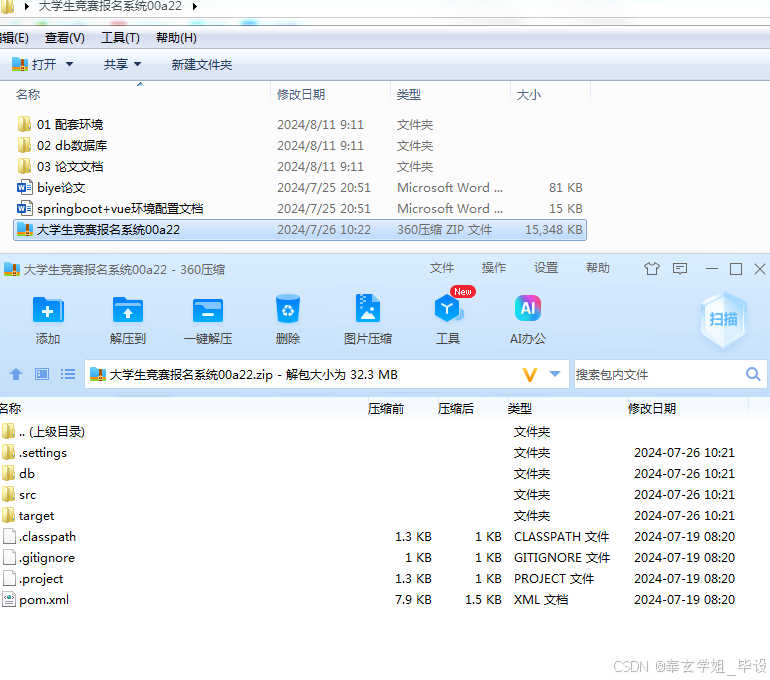Click the search magnifier icon in 360压缩
This screenshot has width=770, height=680.
coord(753,375)
